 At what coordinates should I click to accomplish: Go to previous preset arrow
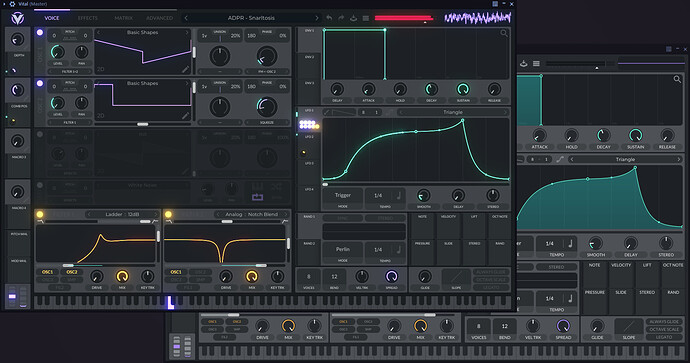186,18
